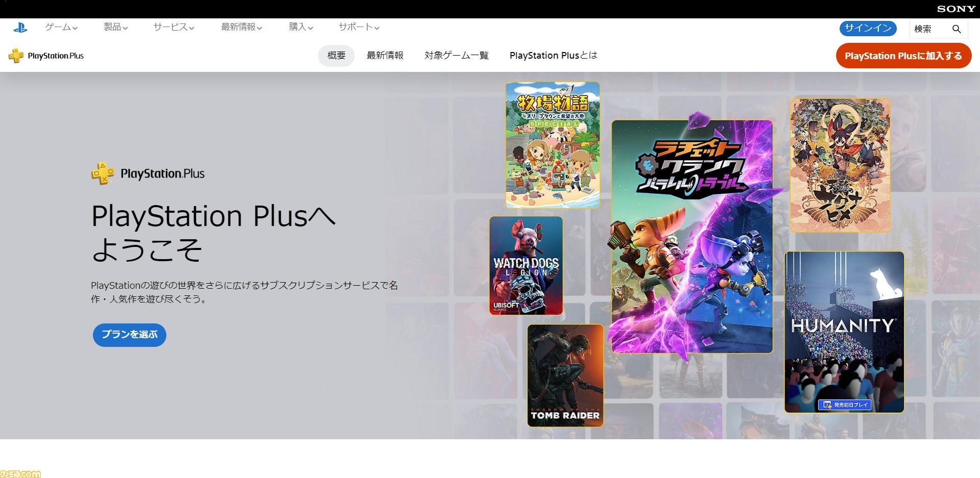Open the サービス dropdown menu

pyautogui.click(x=174, y=27)
